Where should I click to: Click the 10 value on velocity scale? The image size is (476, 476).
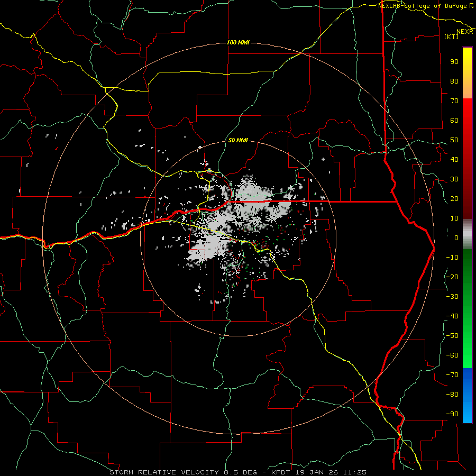point(454,218)
